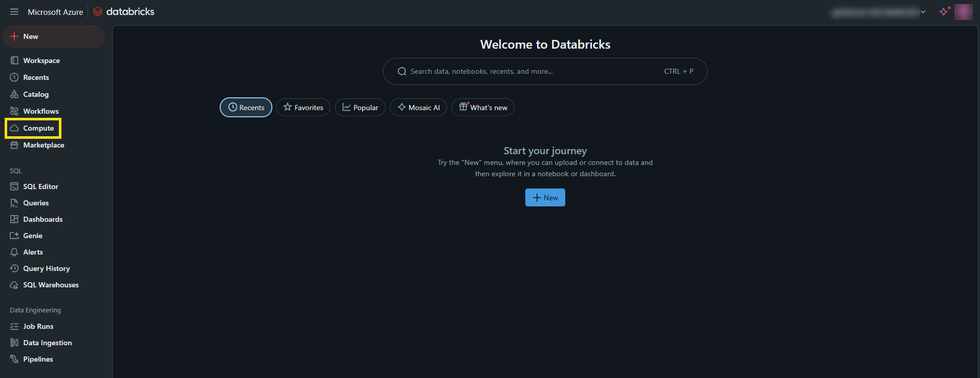
Task: Open Genie link text
Action: pyautogui.click(x=33, y=236)
